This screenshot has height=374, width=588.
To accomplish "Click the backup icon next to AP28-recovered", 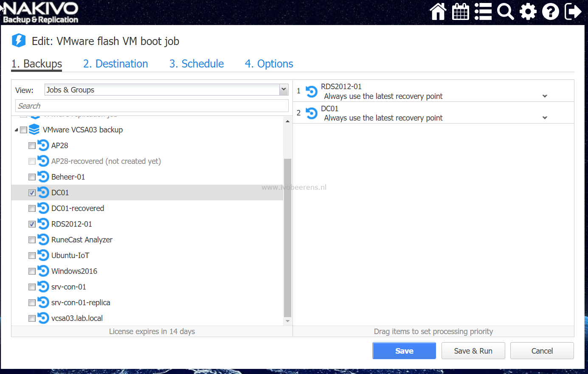I will [43, 161].
